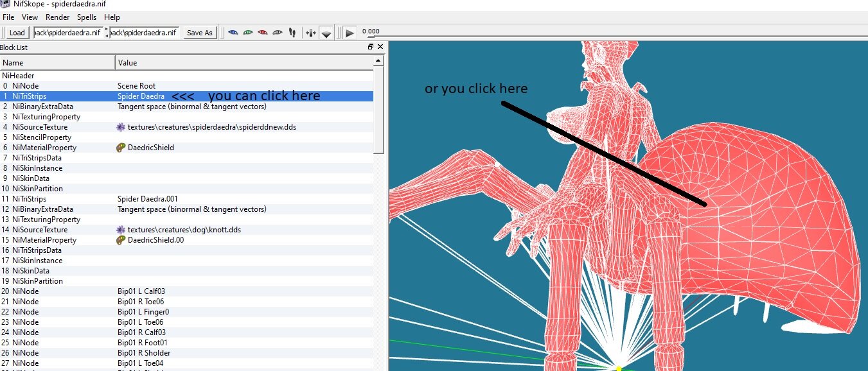Click the save file path field

pyautogui.click(x=143, y=32)
